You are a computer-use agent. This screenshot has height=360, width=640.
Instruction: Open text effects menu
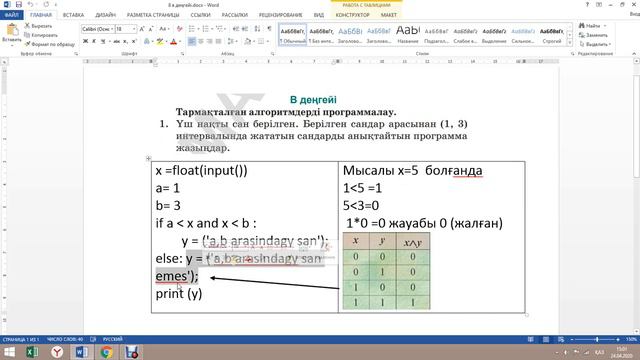tap(147, 41)
